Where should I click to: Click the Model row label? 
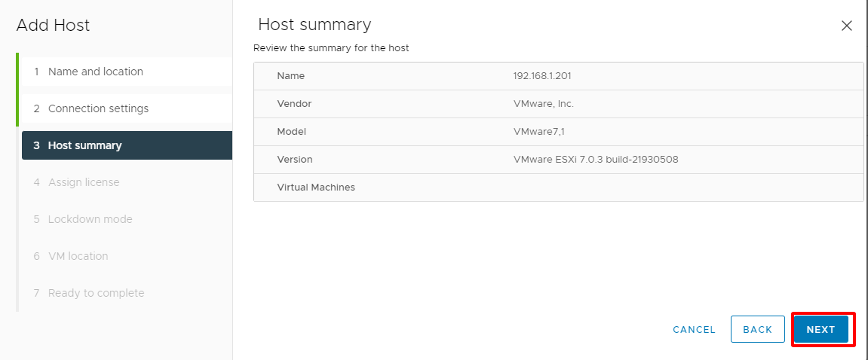291,132
